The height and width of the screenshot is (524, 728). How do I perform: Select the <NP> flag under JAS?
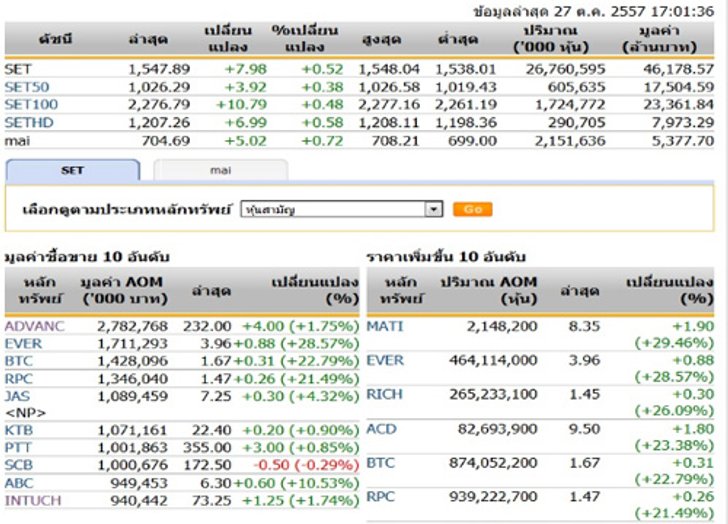click(26, 413)
